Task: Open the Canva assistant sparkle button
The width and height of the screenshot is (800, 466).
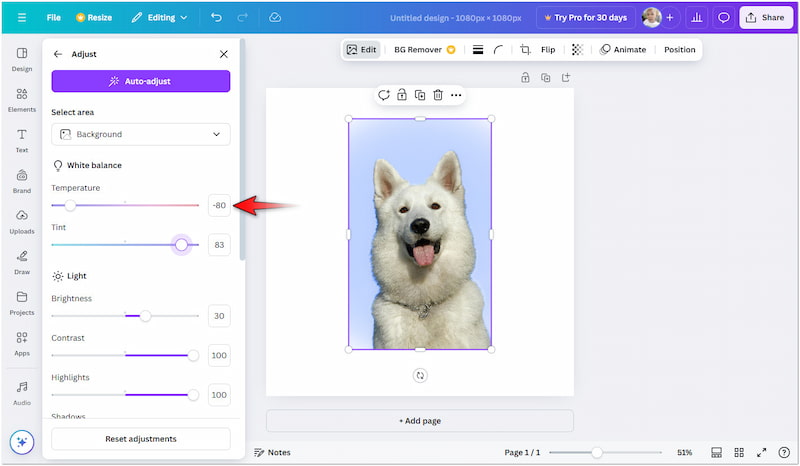Action: coord(21,441)
